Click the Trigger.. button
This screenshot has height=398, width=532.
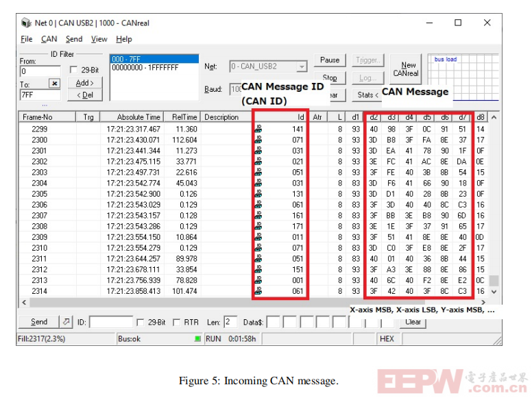pyautogui.click(x=368, y=60)
